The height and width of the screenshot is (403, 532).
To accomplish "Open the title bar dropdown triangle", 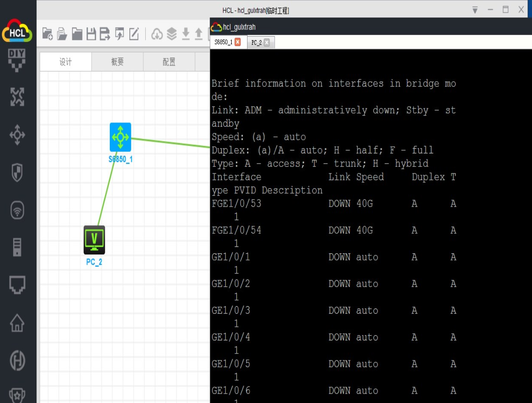I will pos(475,10).
